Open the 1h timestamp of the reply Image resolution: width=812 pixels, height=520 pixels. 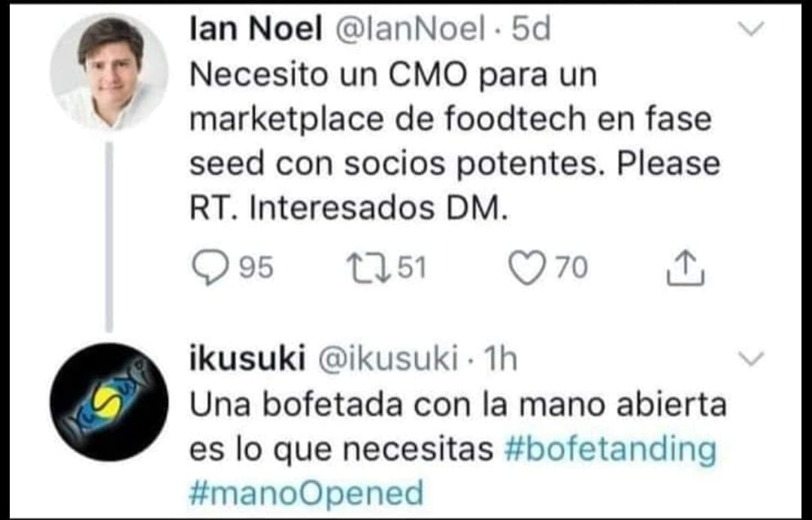click(500, 359)
